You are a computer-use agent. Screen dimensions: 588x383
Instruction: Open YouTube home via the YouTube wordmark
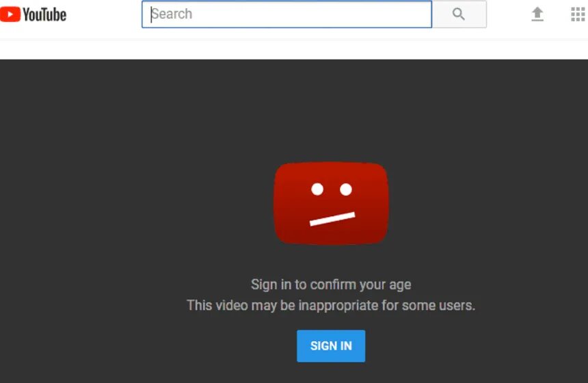pyautogui.click(x=44, y=15)
